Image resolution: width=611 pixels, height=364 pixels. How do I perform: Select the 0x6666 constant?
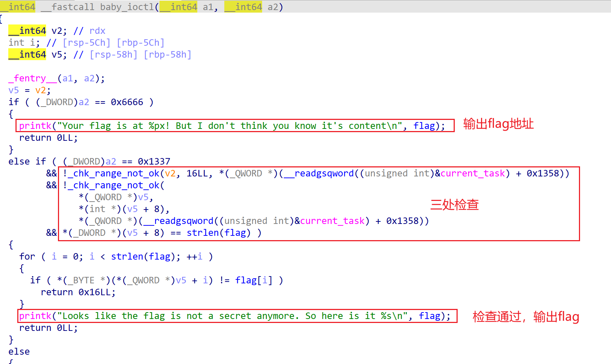click(x=127, y=102)
